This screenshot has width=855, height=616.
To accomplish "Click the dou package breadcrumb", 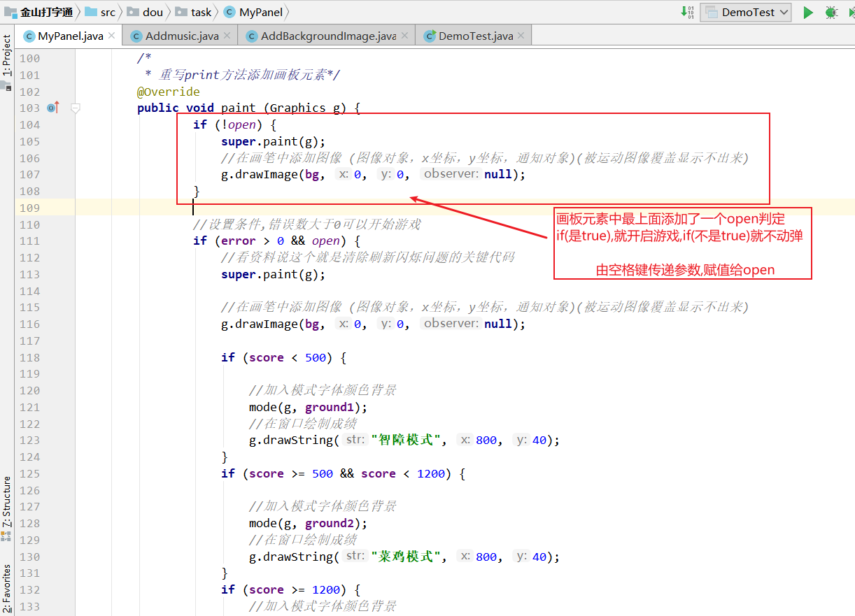I will [x=145, y=12].
